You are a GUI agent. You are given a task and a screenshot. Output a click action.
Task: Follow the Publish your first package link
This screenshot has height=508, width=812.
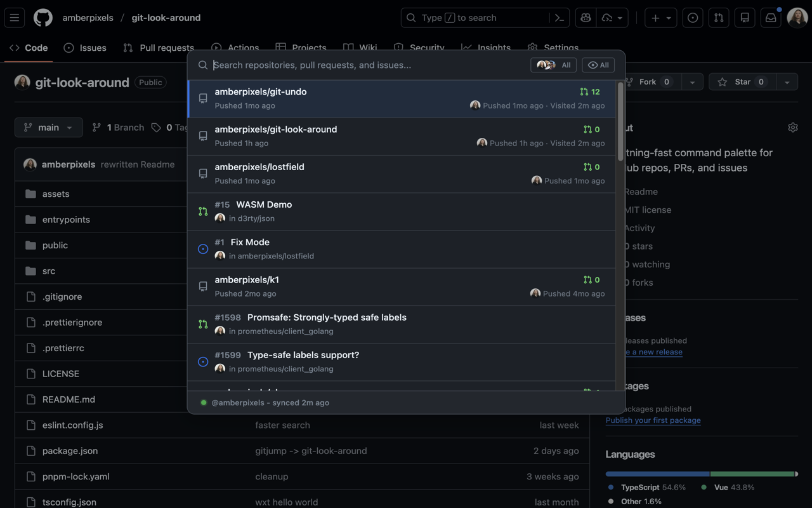[x=653, y=420]
